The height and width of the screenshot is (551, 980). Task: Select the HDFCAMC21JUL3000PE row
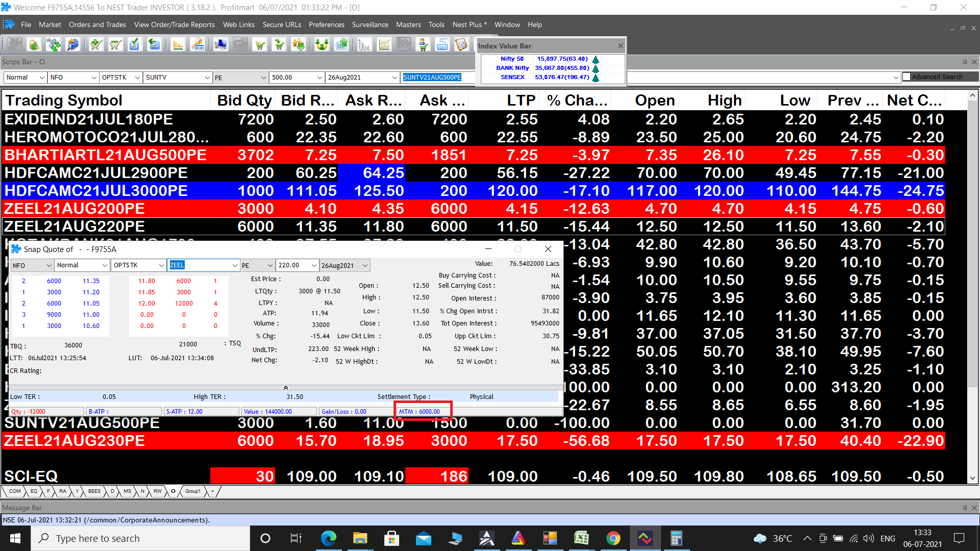[x=474, y=191]
